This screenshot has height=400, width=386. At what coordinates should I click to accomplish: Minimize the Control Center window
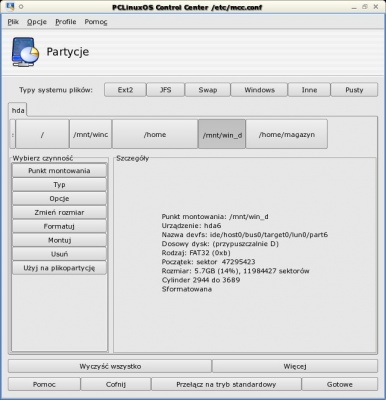(354, 7)
